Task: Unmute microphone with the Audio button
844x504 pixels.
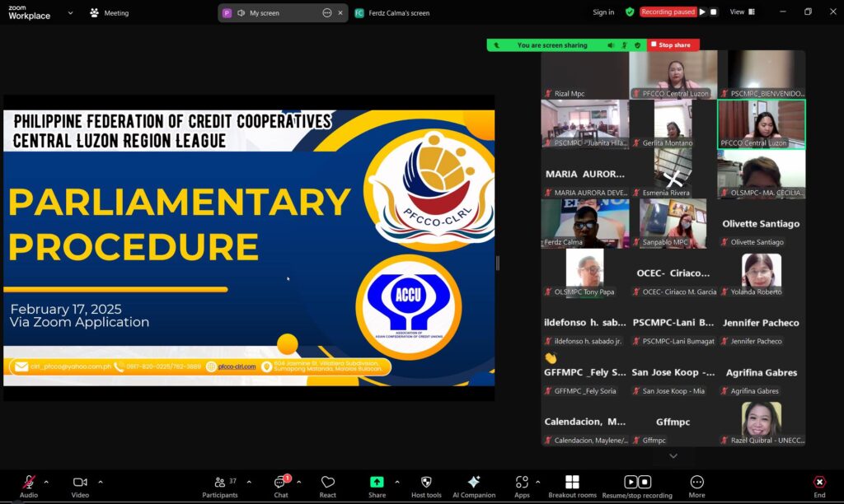Action: [x=29, y=486]
